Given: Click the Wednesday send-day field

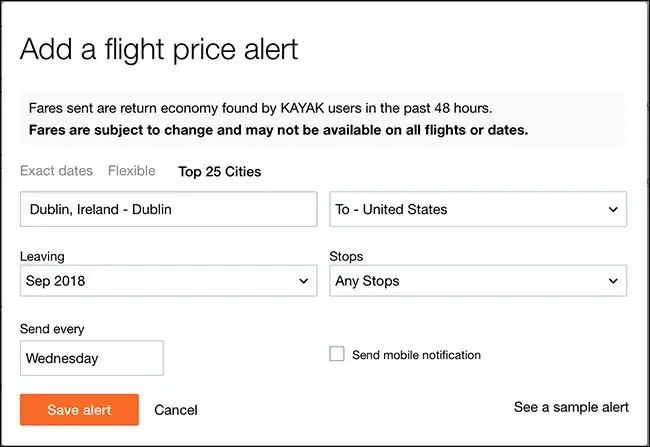Looking at the screenshot, I should tap(91, 358).
